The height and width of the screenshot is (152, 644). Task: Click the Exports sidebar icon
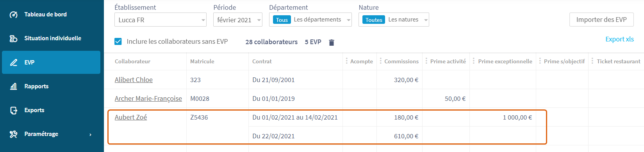tap(14, 110)
